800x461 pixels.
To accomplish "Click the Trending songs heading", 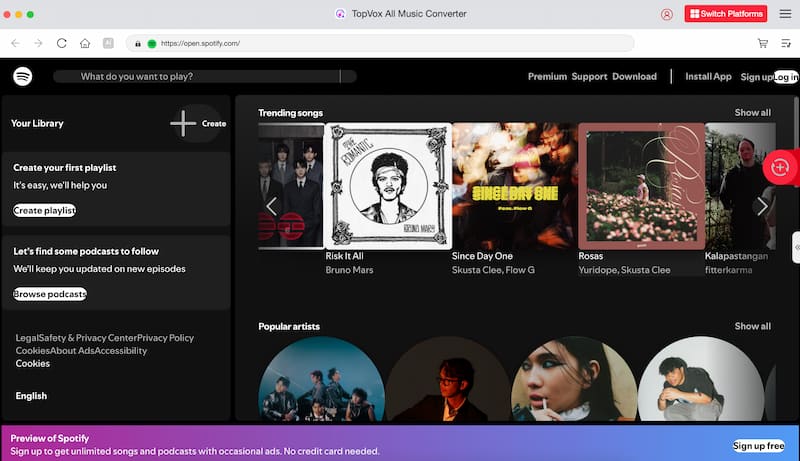I will coord(290,113).
